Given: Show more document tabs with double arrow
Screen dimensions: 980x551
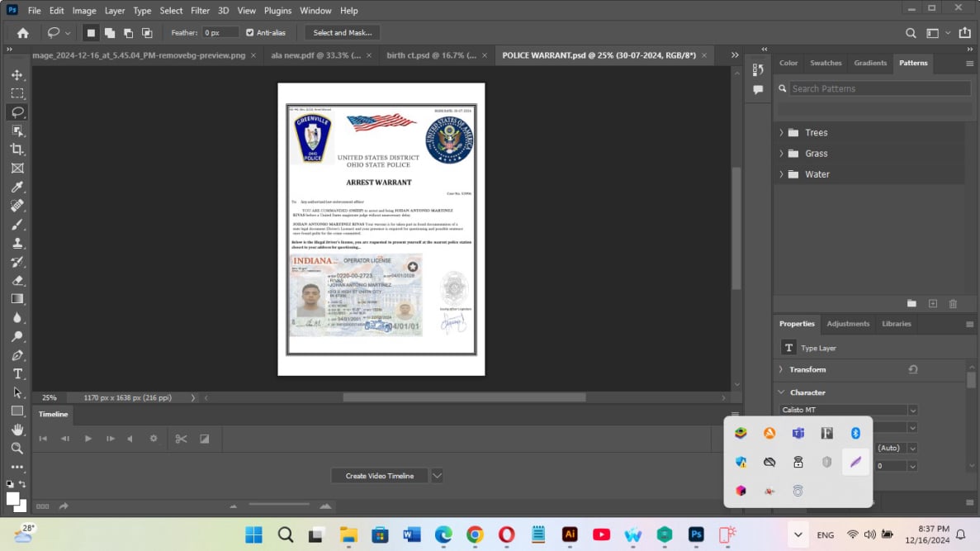Looking at the screenshot, I should click(x=735, y=55).
